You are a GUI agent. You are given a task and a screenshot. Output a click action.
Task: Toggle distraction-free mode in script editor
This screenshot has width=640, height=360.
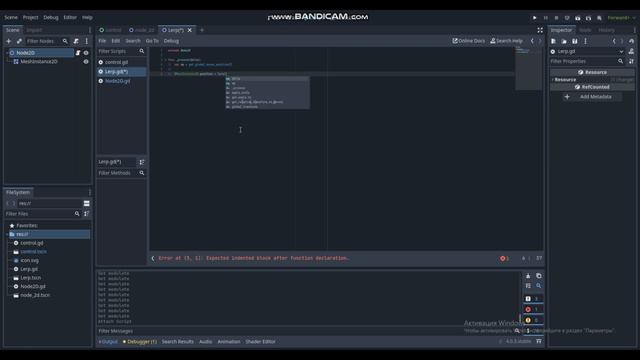pyautogui.click(x=540, y=30)
